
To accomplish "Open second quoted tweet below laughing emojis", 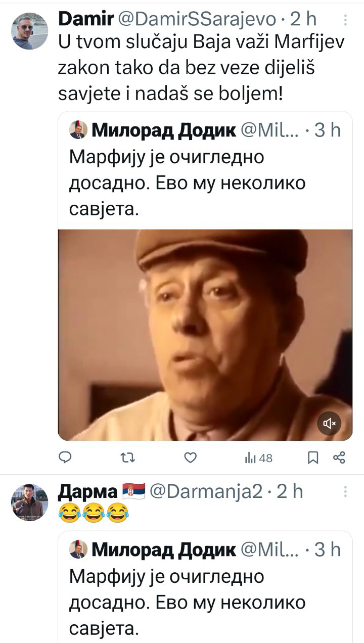I will pos(205,586).
